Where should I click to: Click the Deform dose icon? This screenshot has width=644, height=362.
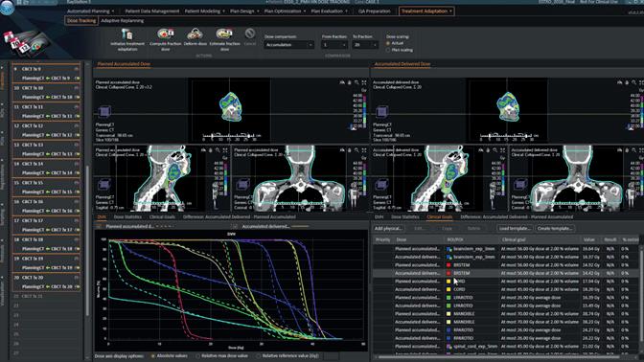(x=195, y=34)
